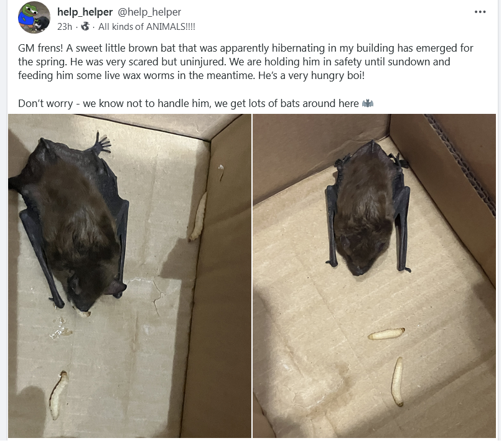Click the 'GM frens!' post text paragraph
Screen dimensions: 504x443
tap(246, 62)
